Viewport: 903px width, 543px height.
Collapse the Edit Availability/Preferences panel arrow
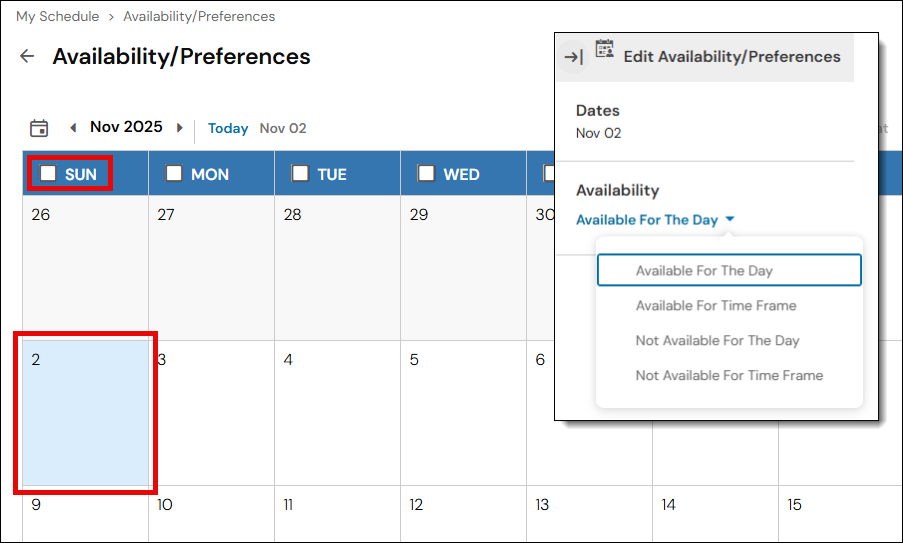pos(573,57)
